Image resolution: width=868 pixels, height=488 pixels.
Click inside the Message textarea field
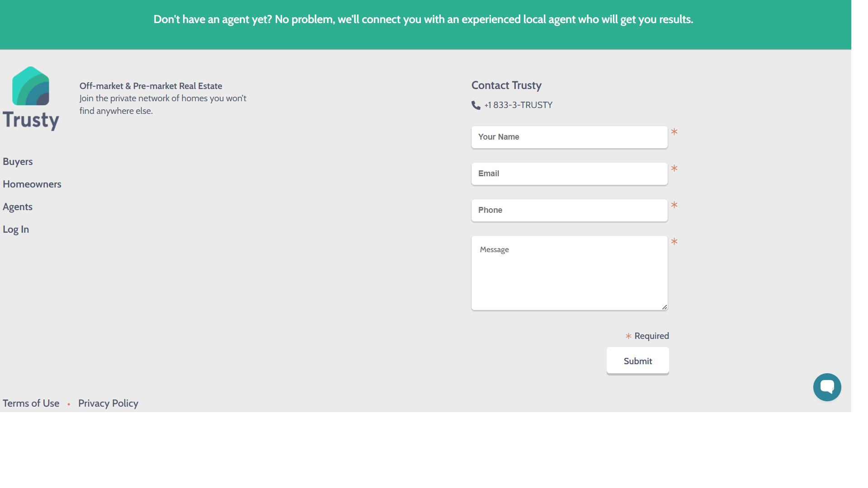click(x=568, y=272)
